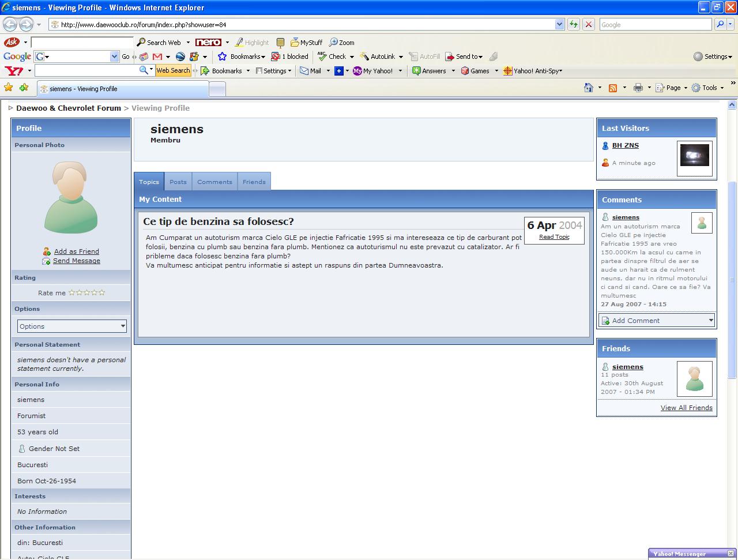Switch to the Posts tab
Screen dimensions: 738x560
[x=178, y=182]
